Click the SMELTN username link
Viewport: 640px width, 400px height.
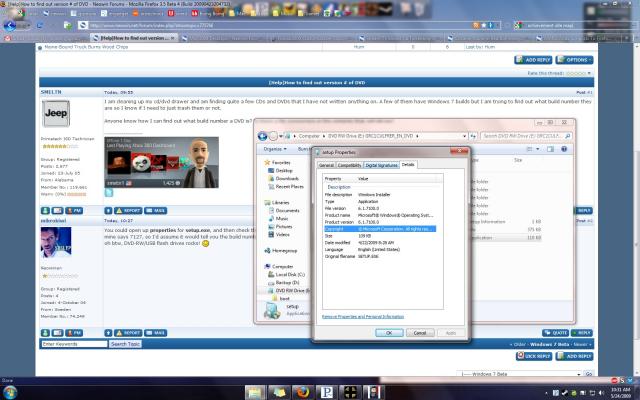pos(51,92)
